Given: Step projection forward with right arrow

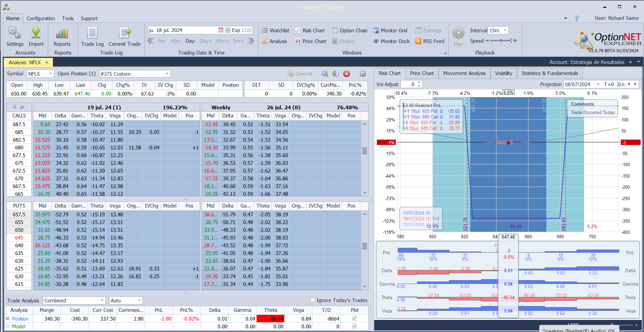Looking at the screenshot, I should [x=635, y=84].
